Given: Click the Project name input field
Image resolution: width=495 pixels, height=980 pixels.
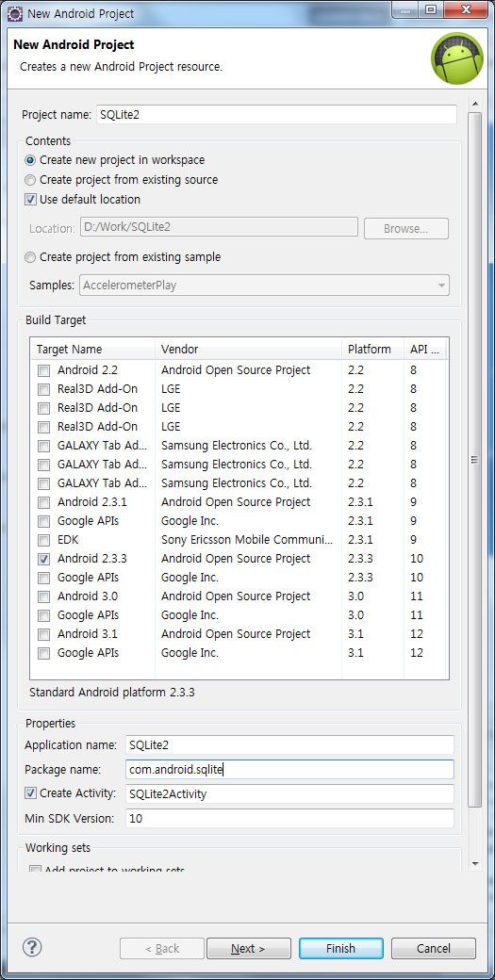Looking at the screenshot, I should [276, 115].
